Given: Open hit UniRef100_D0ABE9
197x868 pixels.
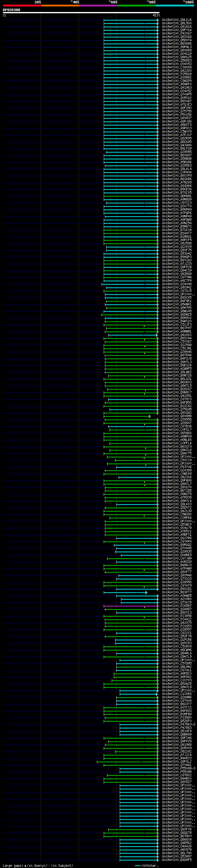Looking at the screenshot, I should pos(176,555).
